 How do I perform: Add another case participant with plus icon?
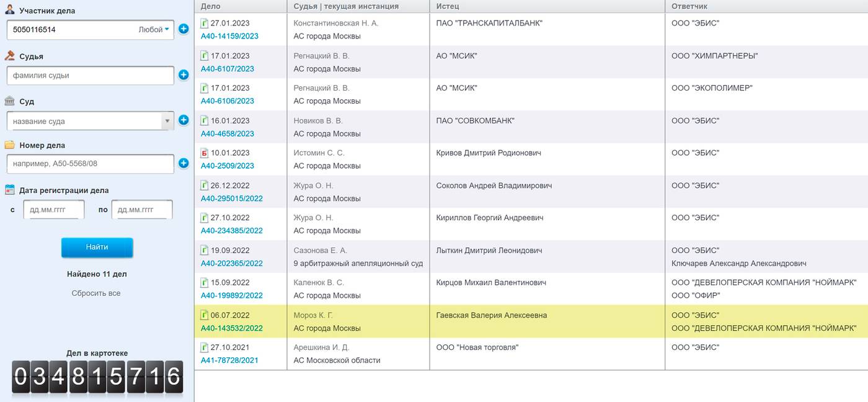click(184, 29)
